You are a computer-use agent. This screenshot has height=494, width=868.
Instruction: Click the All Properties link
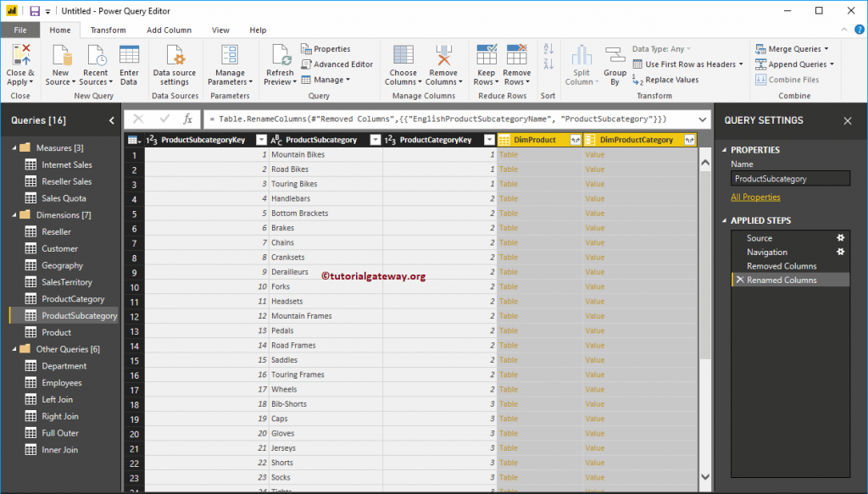(755, 197)
